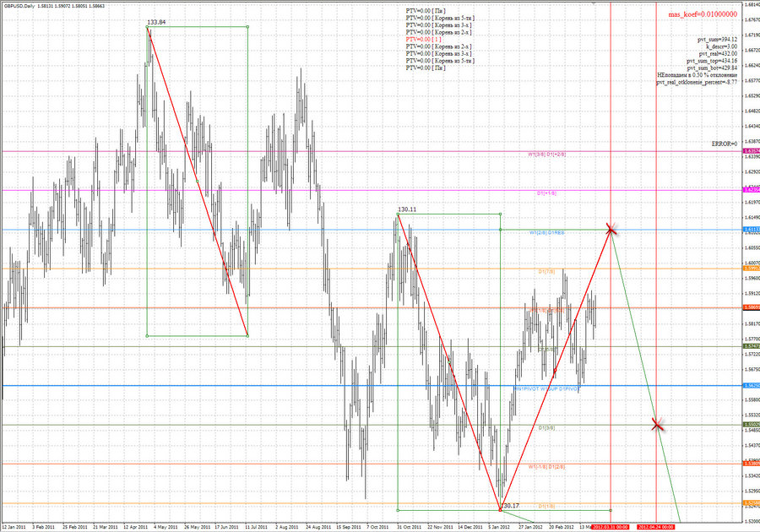Click the pvt_real_otklonenie_percent=-8.77 text
760x532 pixels.
coord(697,83)
